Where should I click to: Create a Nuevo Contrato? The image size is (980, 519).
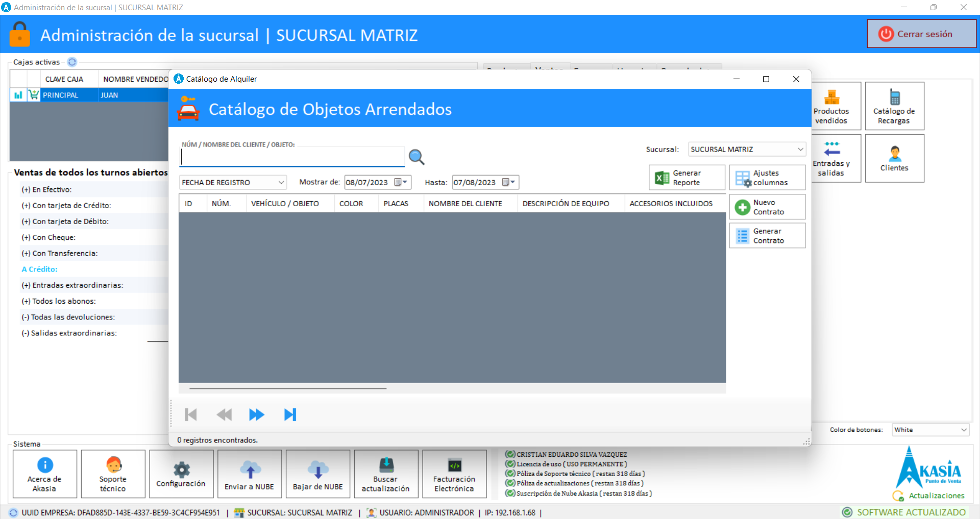767,207
